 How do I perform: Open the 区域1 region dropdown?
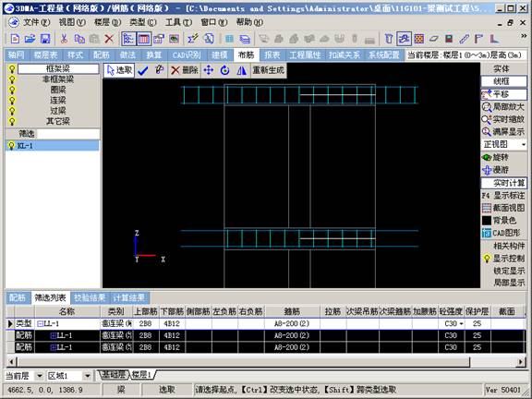(x=88, y=376)
